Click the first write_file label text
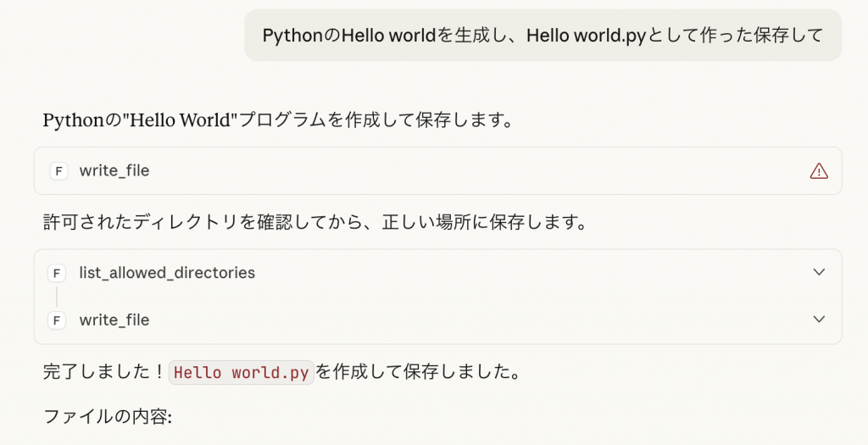 (114, 171)
